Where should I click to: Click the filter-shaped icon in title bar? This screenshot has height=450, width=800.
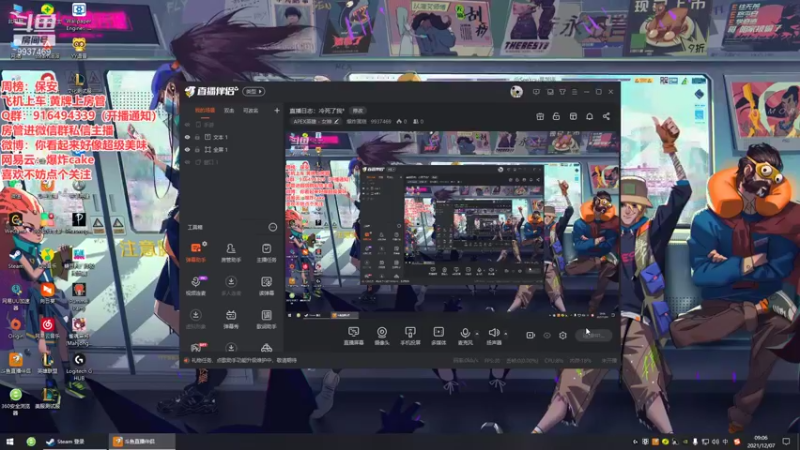(x=562, y=92)
